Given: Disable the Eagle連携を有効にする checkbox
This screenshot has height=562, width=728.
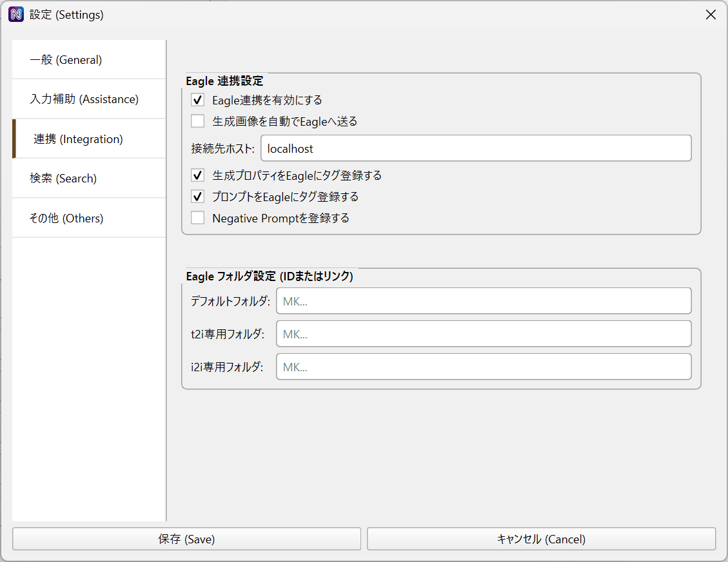Looking at the screenshot, I should (198, 100).
